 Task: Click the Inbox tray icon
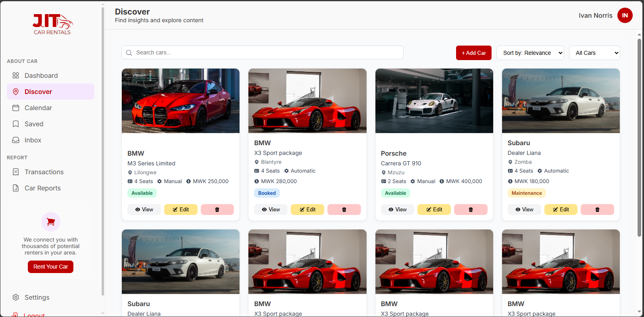tap(16, 140)
